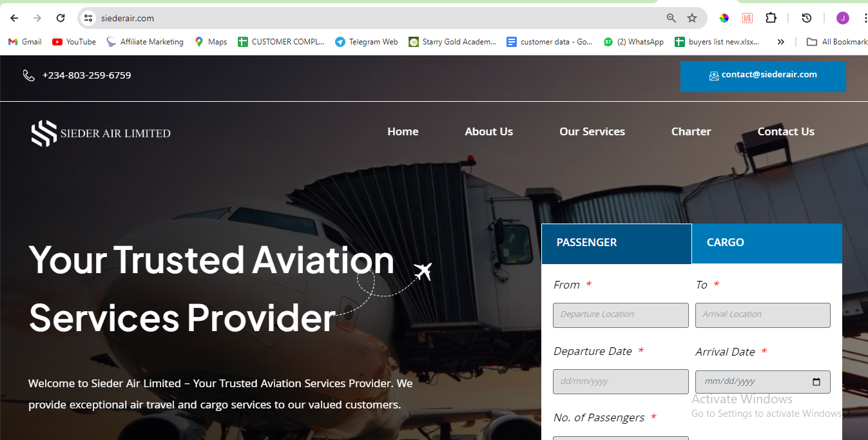Bookmark this page using the star icon

coord(692,18)
